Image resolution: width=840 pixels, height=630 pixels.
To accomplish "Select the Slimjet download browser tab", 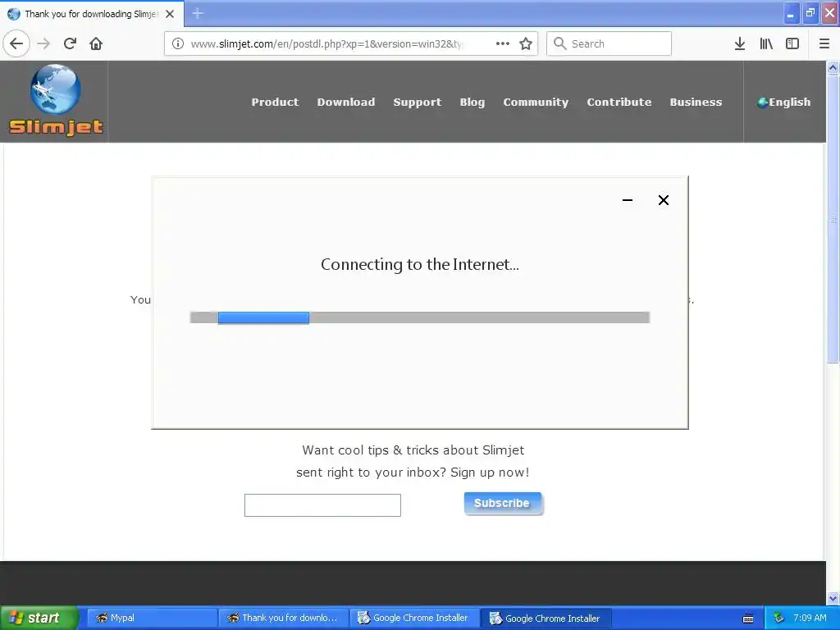I will (x=92, y=14).
